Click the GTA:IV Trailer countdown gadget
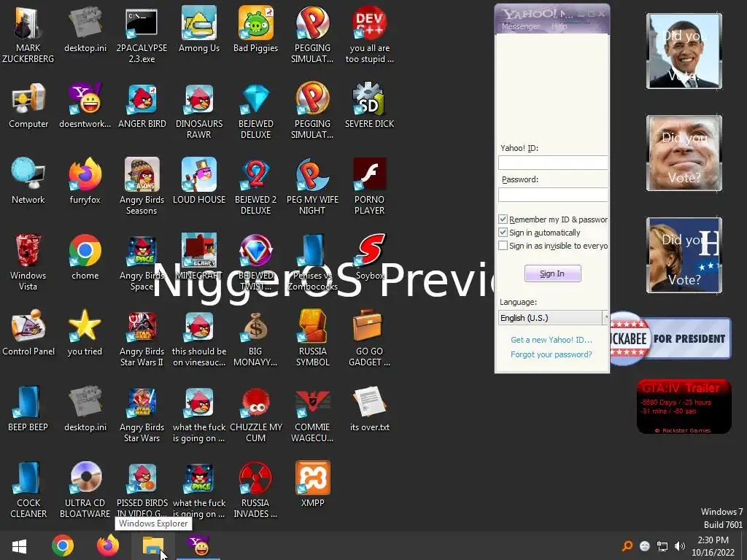 684,406
